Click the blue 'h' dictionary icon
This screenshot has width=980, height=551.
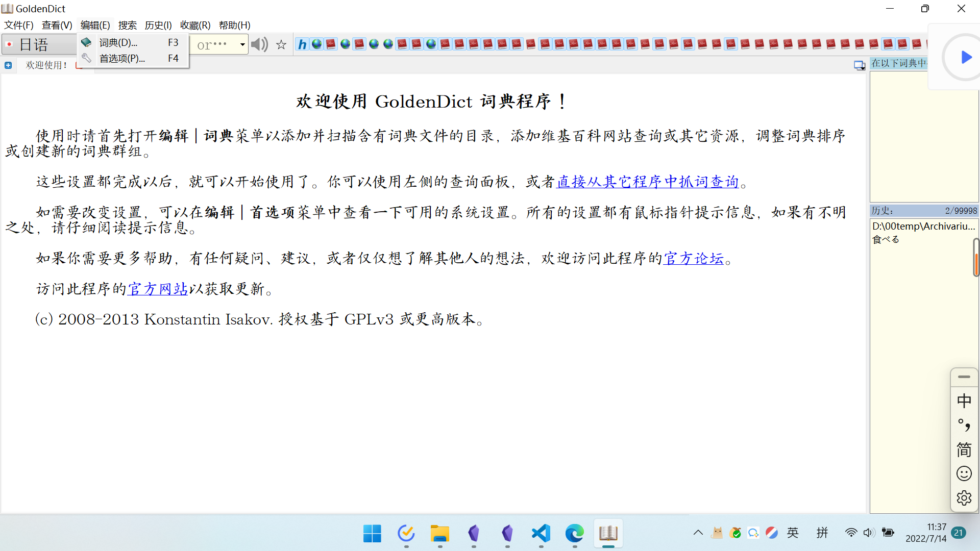pyautogui.click(x=302, y=44)
